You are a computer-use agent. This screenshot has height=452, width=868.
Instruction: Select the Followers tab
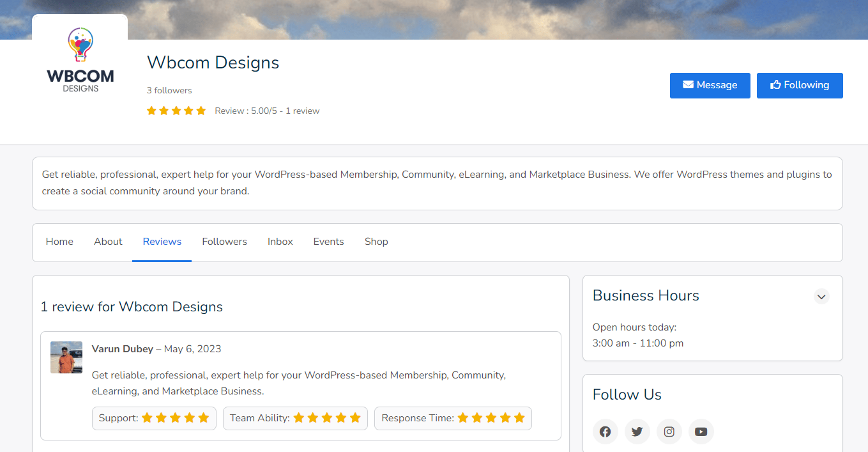click(224, 242)
